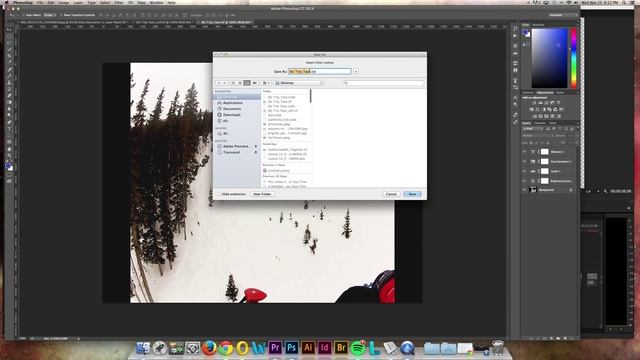Click the rainbow hue slider in Color panel
Image resolution: width=640 pixels, height=360 pixels.
[x=573, y=58]
